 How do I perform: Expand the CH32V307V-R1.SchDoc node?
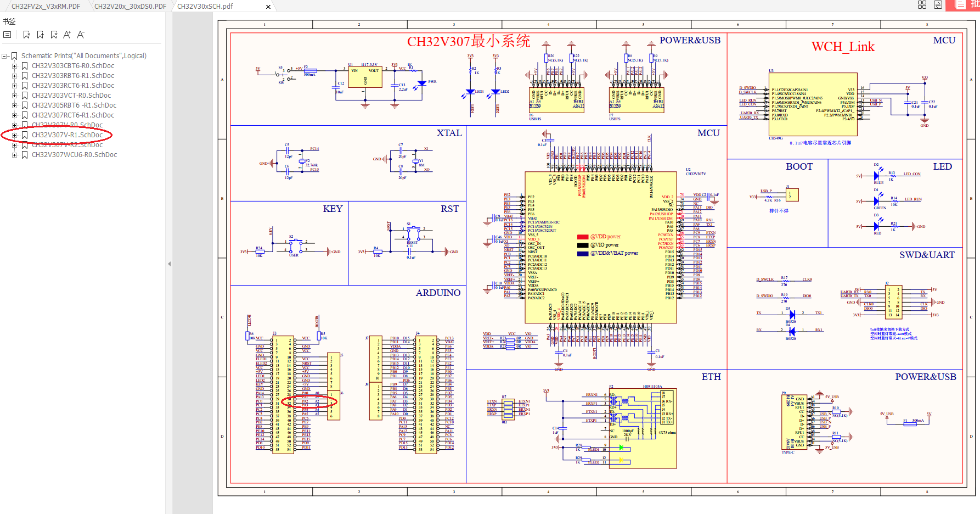15,135
